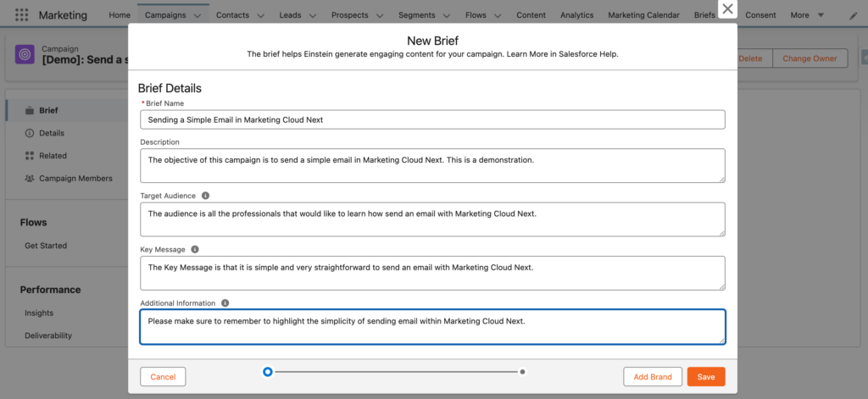Open Details section in the sidebar
868x399 pixels.
[x=51, y=133]
